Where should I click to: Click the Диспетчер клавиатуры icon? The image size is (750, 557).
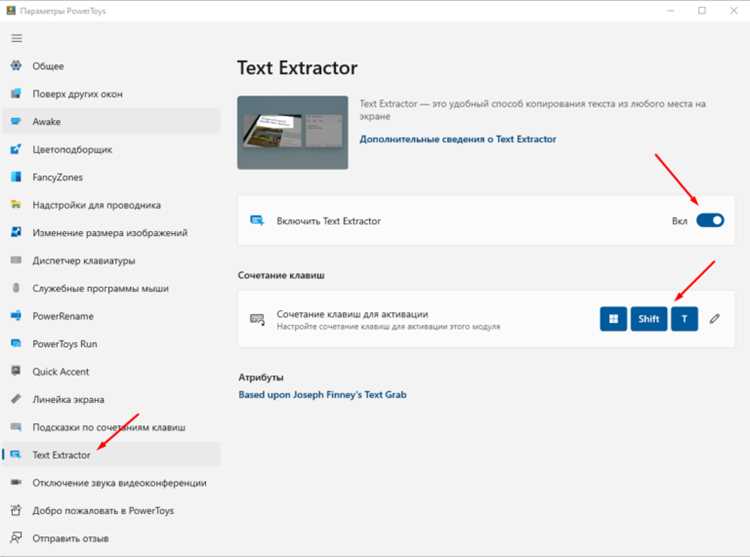pyautogui.click(x=16, y=260)
